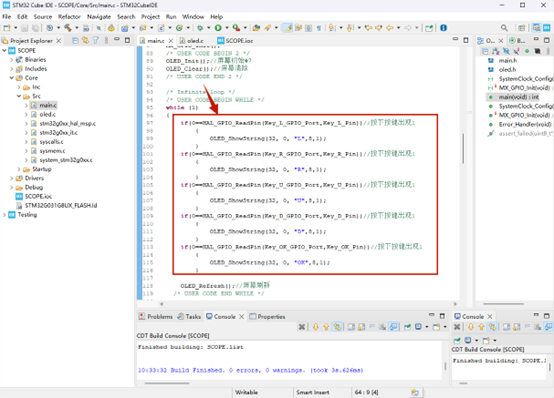Close the main.c editor tab
Screen dimensions: 554x398
(x=171, y=41)
